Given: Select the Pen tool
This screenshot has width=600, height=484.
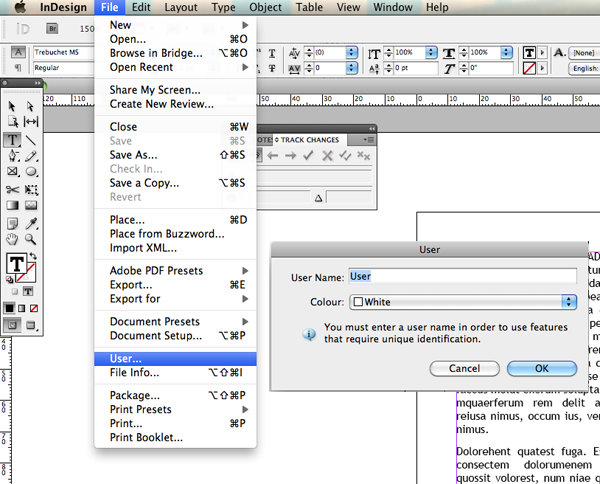Looking at the screenshot, I should tap(13, 156).
